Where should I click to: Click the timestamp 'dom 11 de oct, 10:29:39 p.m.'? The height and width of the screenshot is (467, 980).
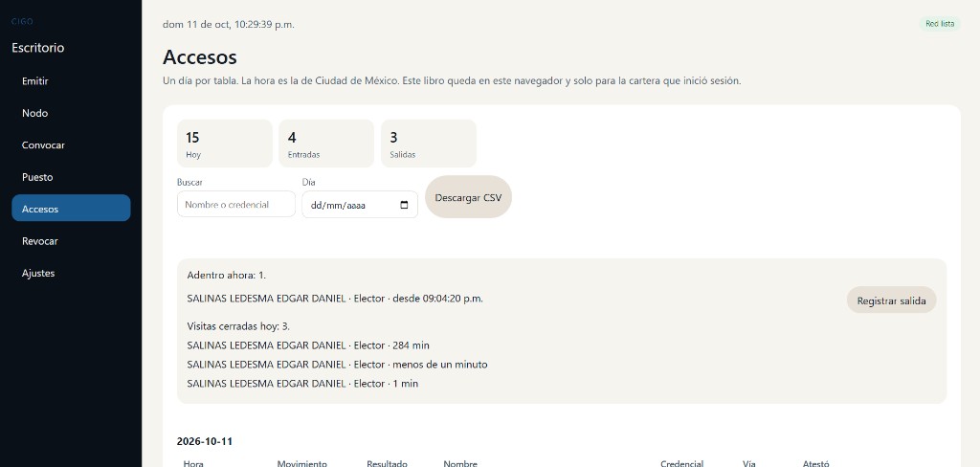pos(228,24)
